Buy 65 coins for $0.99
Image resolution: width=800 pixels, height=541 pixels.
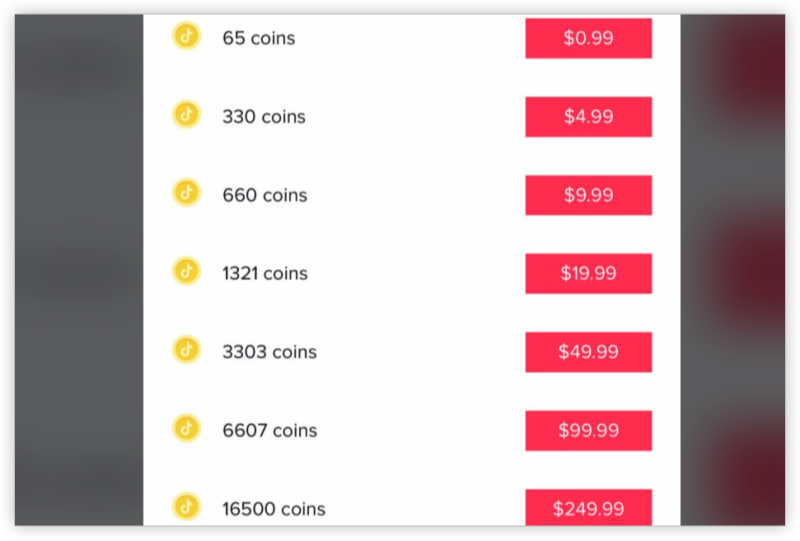pos(588,38)
